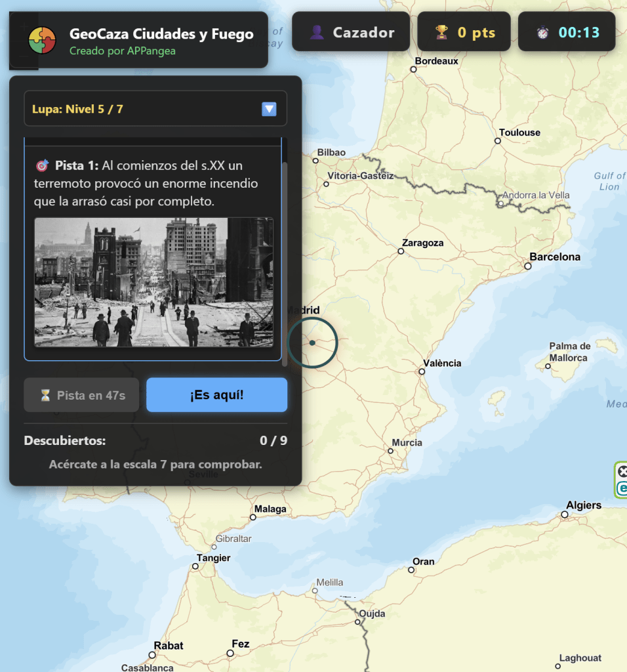The image size is (627, 672).
Task: Open the earthquake ruins photo thumbnail
Action: coord(153,282)
